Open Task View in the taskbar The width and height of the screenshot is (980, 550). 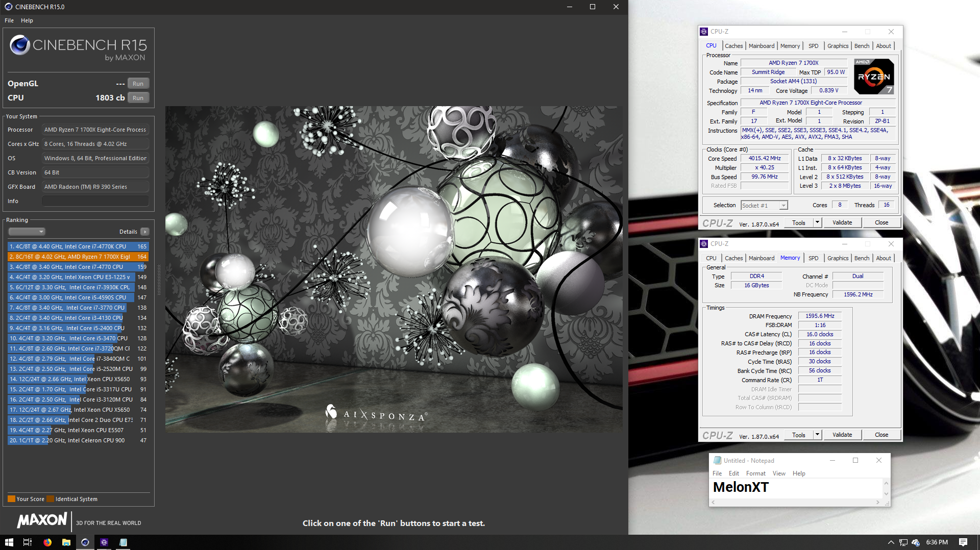point(28,542)
